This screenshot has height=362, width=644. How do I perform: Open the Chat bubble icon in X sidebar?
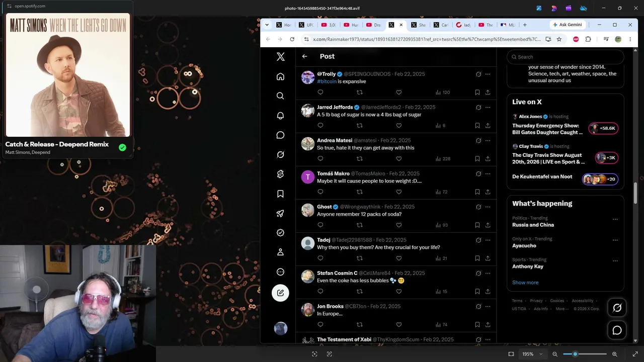click(x=280, y=135)
